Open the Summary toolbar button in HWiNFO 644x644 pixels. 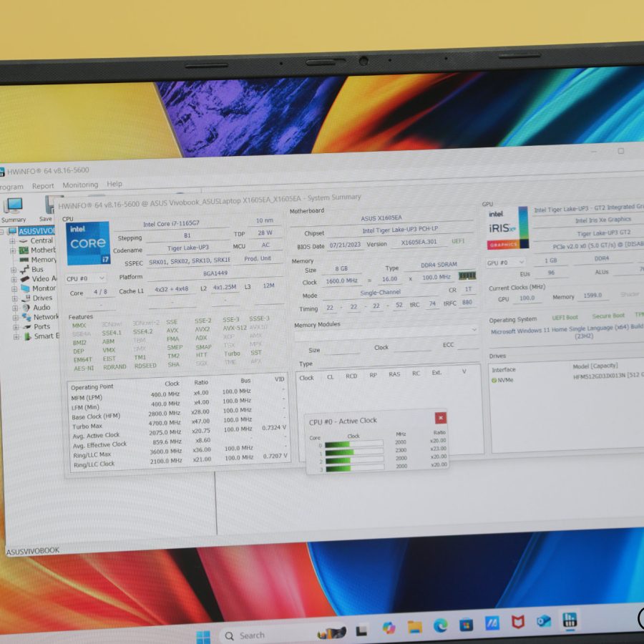(x=13, y=210)
